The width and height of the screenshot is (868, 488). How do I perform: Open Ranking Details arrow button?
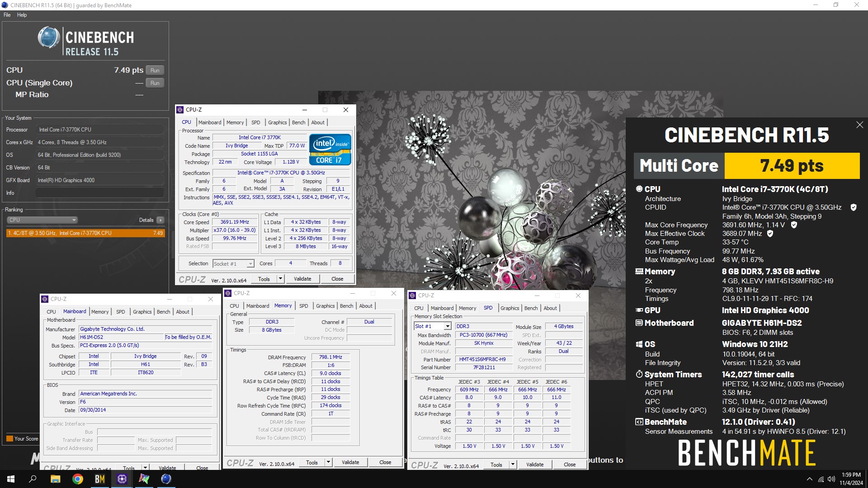point(160,220)
